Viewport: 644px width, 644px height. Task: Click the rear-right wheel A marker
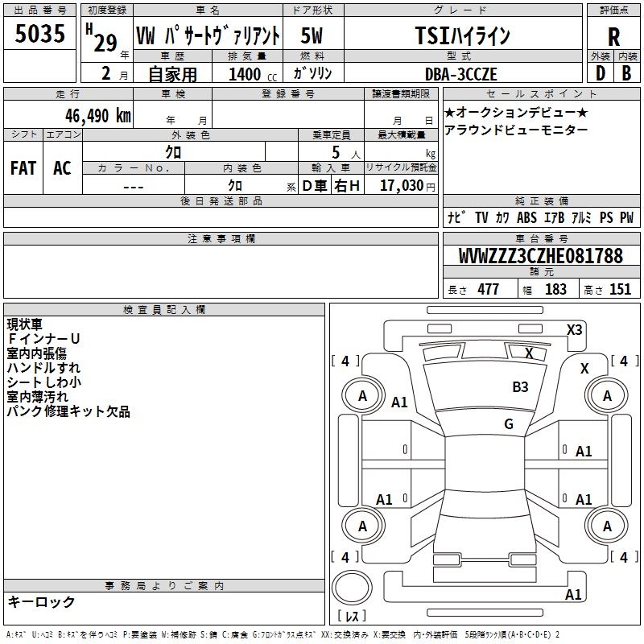click(607, 526)
